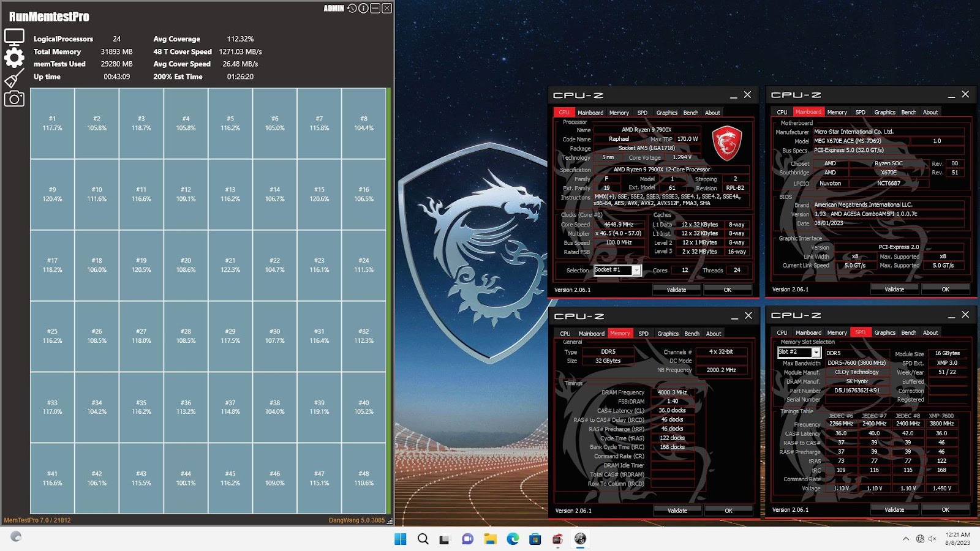Open the monitor view icon in RunMemtestPro
Image resolution: width=980 pixels, height=551 pixels.
pyautogui.click(x=14, y=37)
